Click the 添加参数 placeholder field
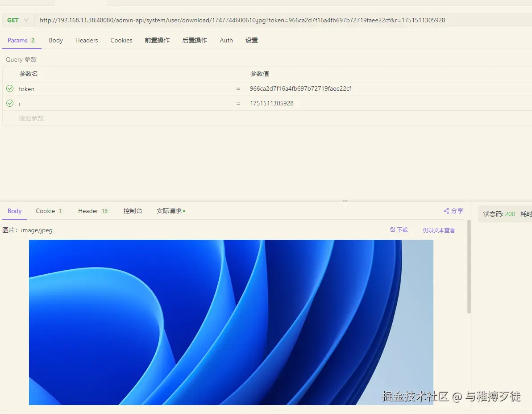 click(x=31, y=118)
